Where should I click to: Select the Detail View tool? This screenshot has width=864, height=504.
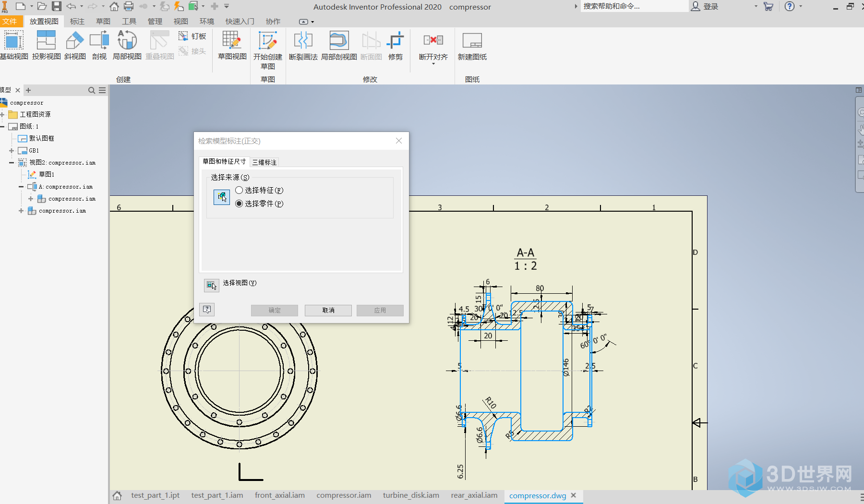coord(127,46)
